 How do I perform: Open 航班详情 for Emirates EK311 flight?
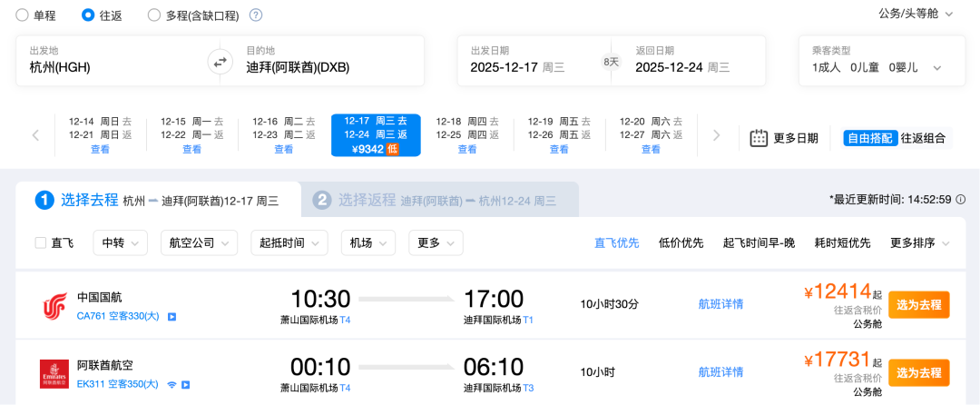click(720, 371)
